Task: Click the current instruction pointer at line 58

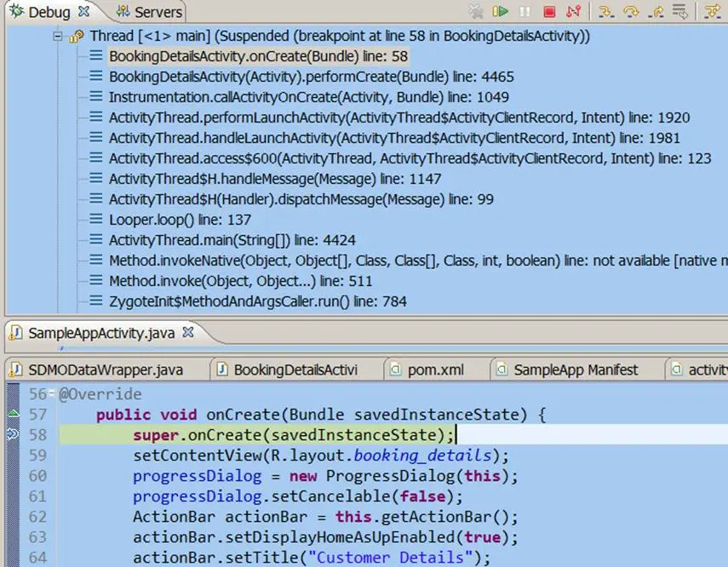Action: (x=13, y=434)
